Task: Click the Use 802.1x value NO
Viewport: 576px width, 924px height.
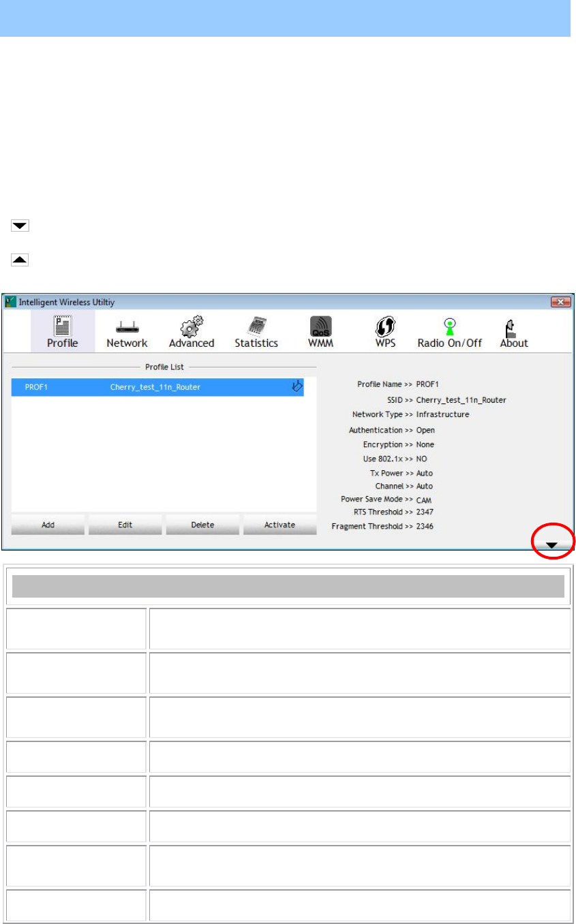Action: (421, 459)
